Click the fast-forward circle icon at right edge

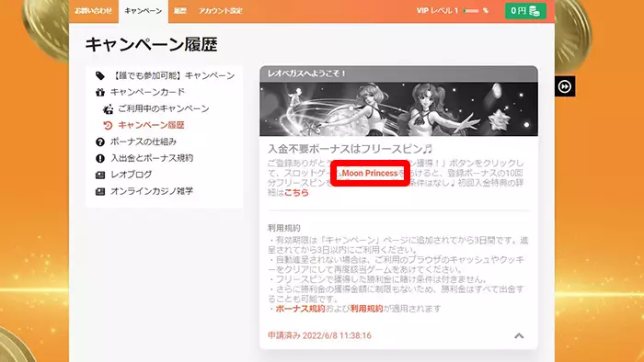click(565, 86)
